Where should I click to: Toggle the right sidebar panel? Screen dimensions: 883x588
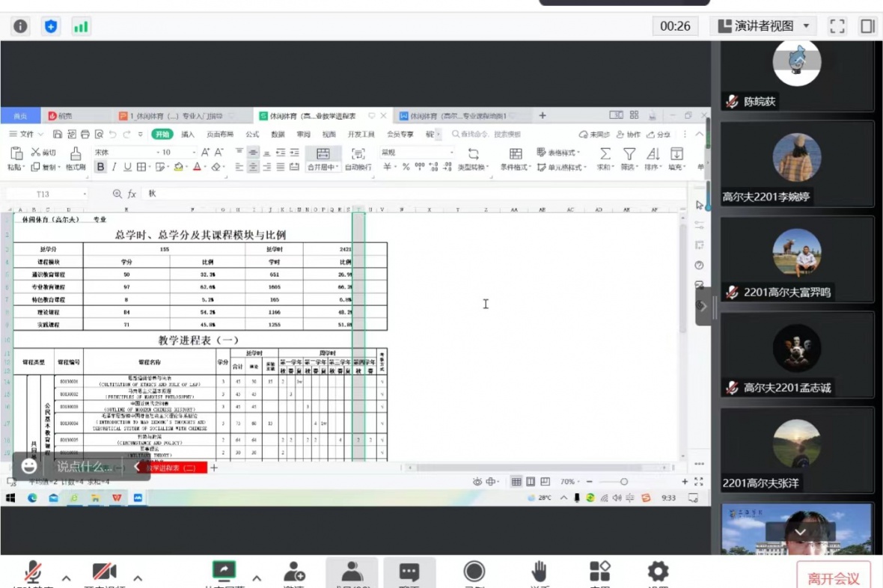click(x=867, y=26)
